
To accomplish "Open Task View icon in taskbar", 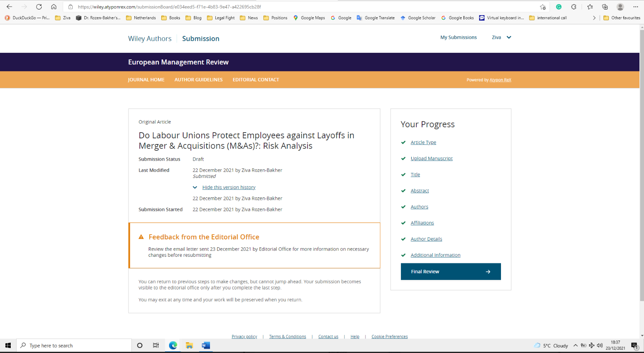I will pyautogui.click(x=156, y=346).
